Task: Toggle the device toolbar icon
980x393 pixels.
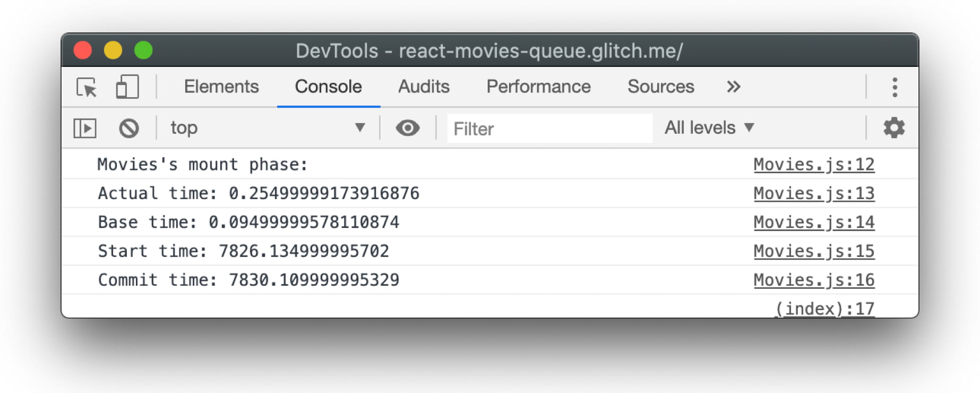Action: (127, 87)
